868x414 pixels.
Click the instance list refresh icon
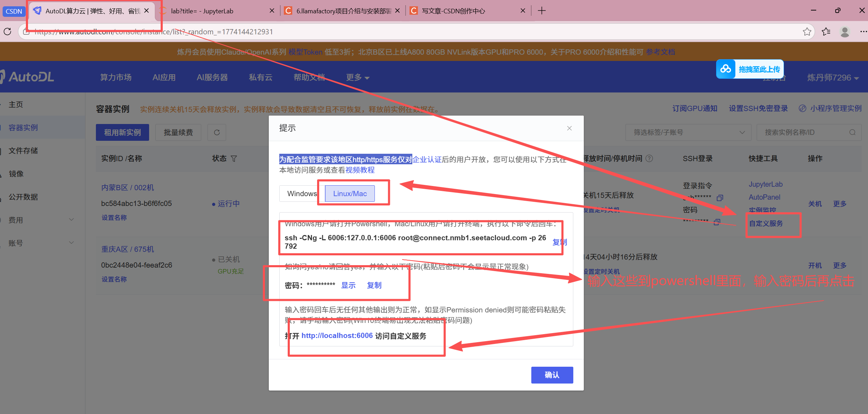coord(217,132)
